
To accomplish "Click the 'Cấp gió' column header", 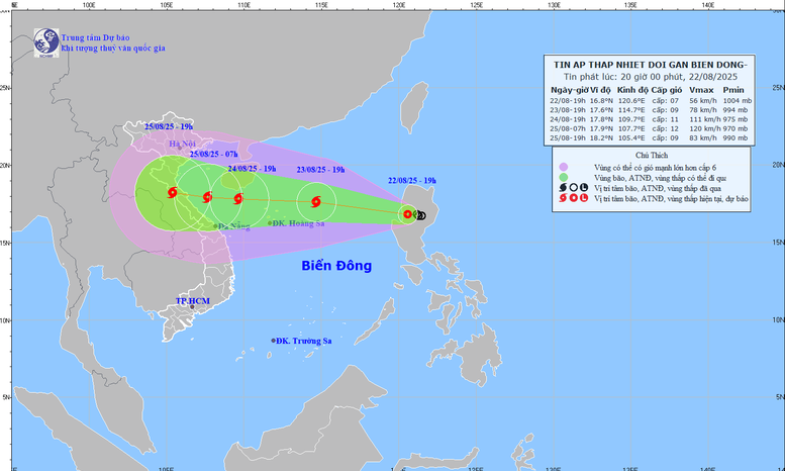I will point(666,90).
